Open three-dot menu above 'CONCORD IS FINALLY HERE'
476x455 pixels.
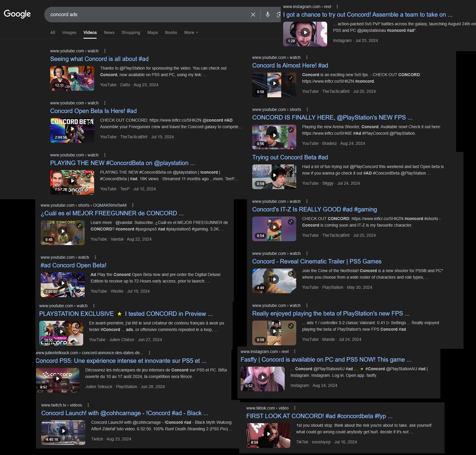(x=307, y=109)
